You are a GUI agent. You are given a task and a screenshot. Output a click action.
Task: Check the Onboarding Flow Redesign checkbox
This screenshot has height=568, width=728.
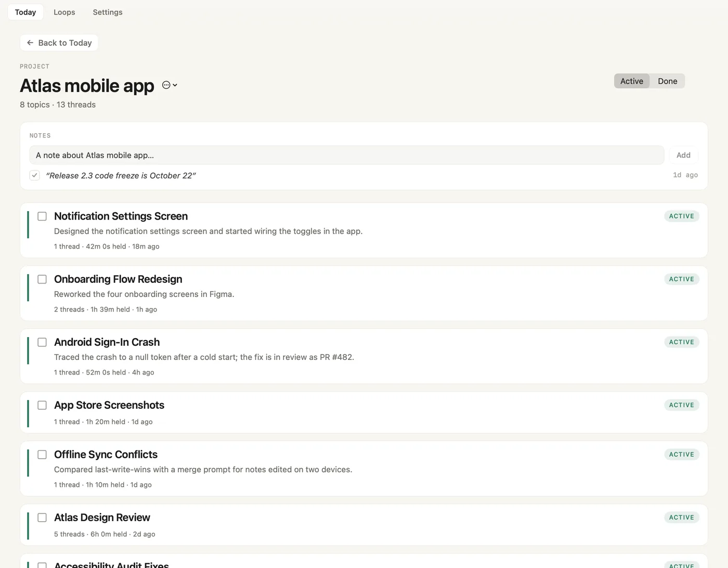click(x=42, y=279)
